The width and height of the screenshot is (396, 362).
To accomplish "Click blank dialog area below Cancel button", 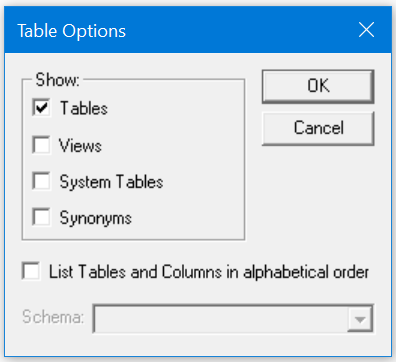I will tap(318, 200).
